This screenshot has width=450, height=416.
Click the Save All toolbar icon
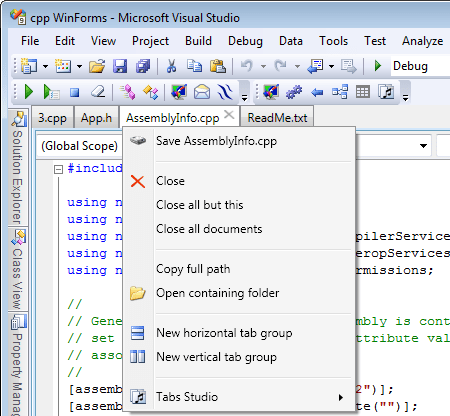click(143, 66)
